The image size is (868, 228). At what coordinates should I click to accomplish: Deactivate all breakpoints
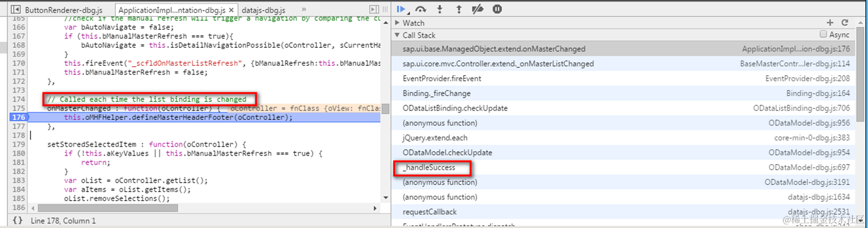(477, 9)
